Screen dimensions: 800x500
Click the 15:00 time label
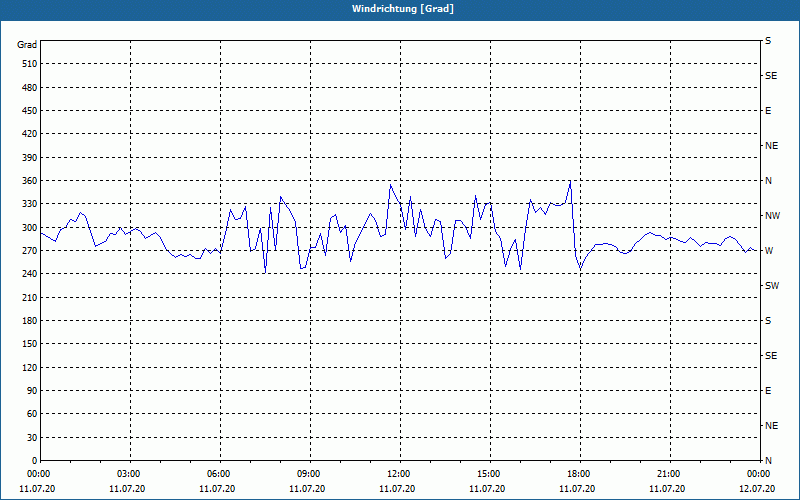[488, 474]
